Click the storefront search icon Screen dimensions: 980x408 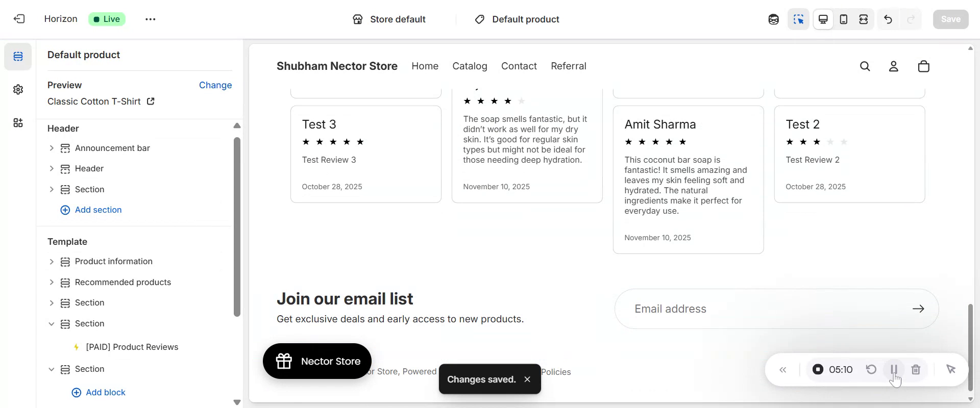865,66
